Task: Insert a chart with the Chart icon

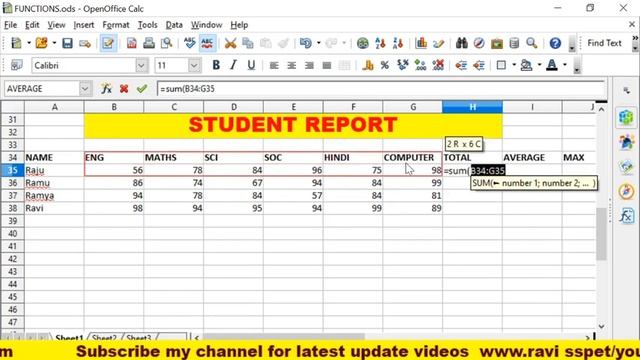Action: [421, 43]
